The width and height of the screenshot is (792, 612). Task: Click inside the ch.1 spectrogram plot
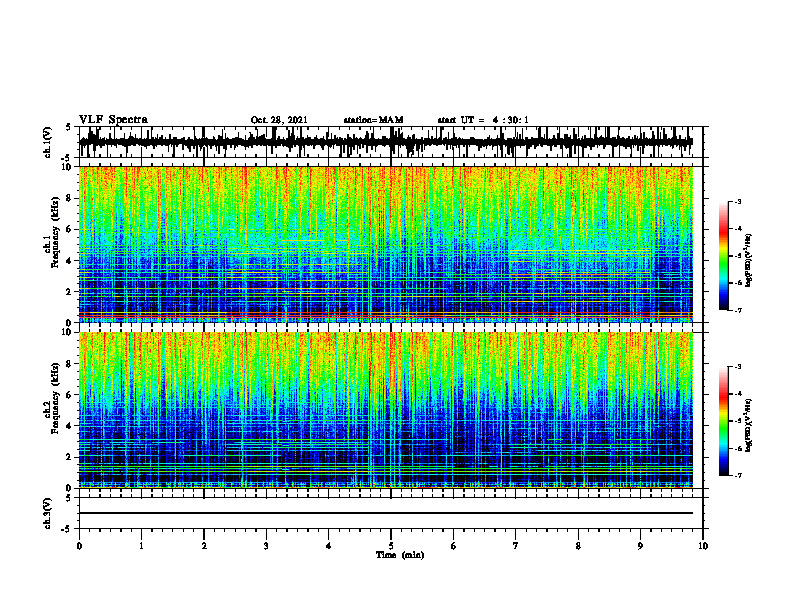(386, 244)
